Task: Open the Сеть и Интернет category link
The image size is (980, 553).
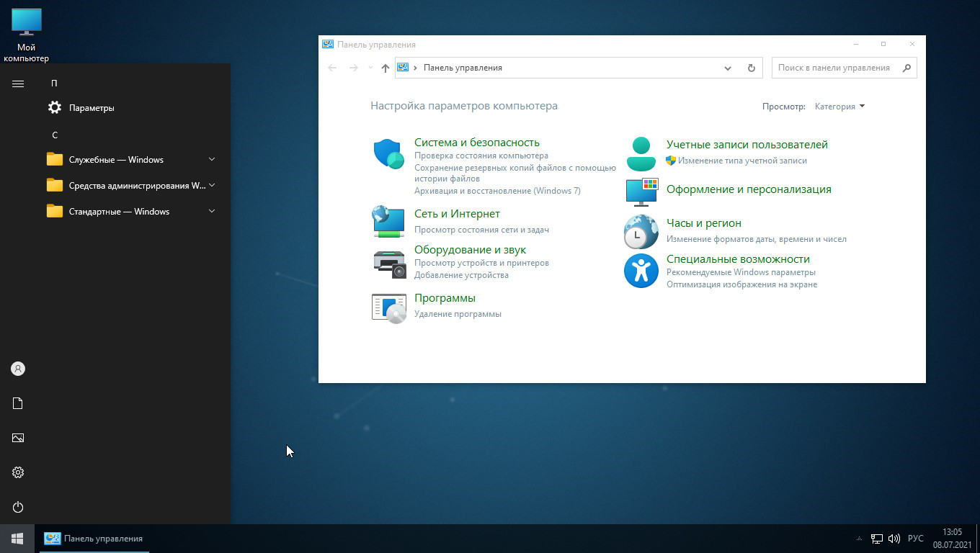Action: 457,214
